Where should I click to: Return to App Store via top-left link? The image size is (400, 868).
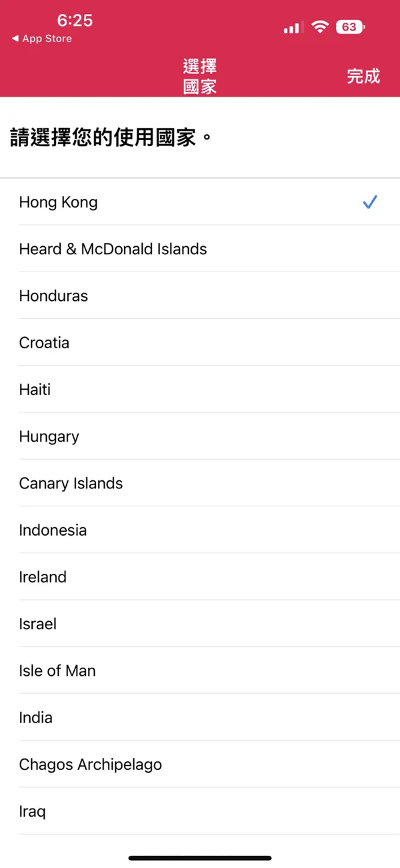[41, 39]
